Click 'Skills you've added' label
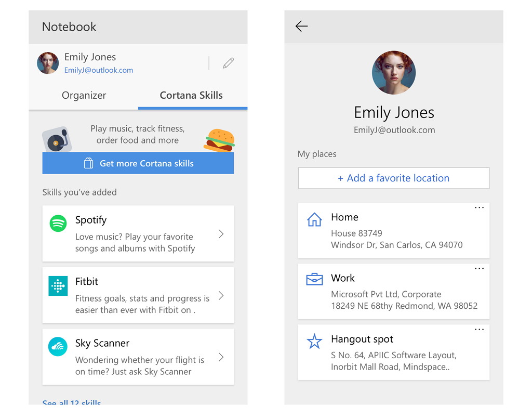Viewport: 532px width, 419px height. click(x=79, y=192)
